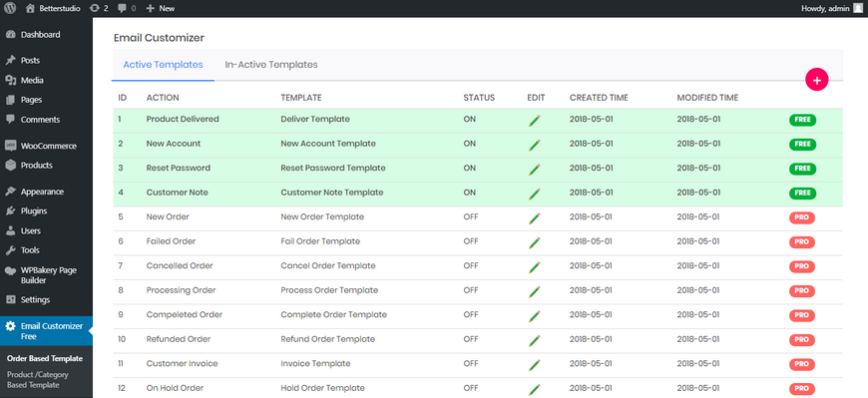This screenshot has height=398, width=868.
Task: Edit the New Account template pencil
Action: point(534,145)
